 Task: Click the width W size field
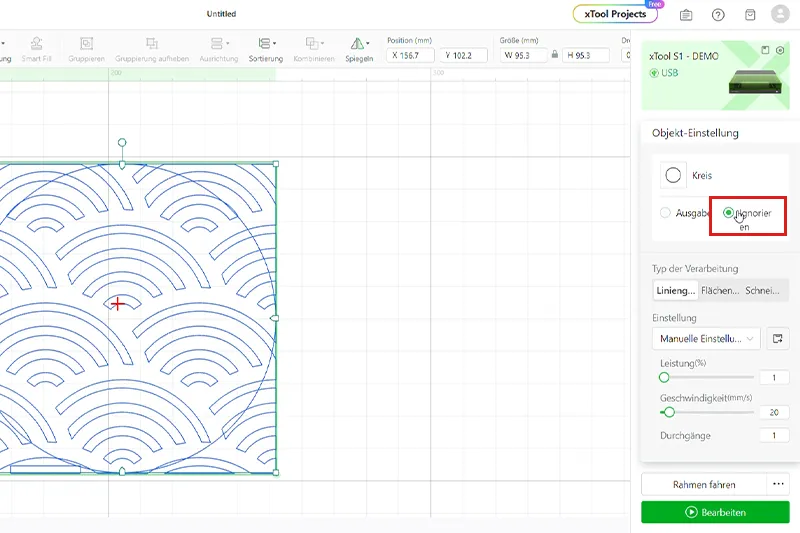[523, 55]
